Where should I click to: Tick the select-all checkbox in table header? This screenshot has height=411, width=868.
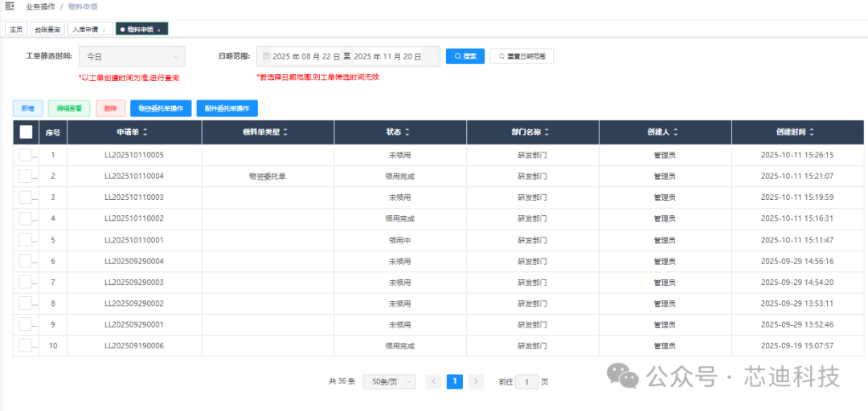click(x=26, y=132)
